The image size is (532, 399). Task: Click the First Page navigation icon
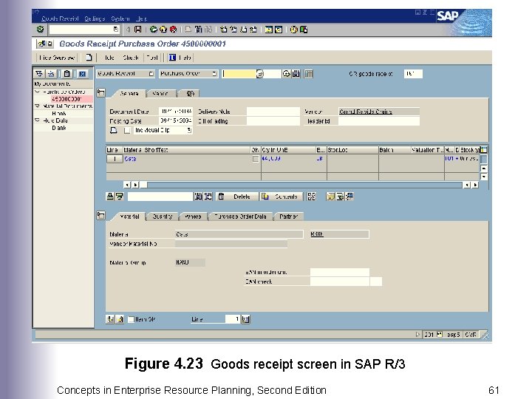pos(223,30)
